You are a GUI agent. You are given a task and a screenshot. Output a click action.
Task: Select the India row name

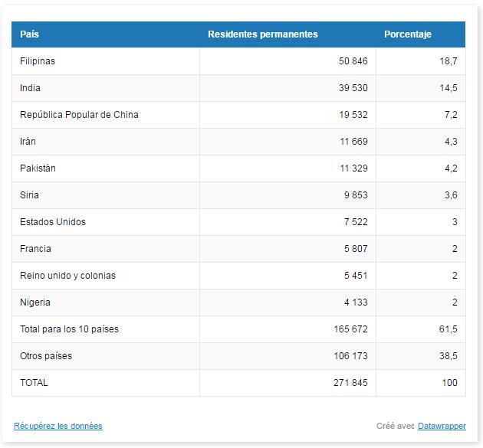click(x=30, y=88)
